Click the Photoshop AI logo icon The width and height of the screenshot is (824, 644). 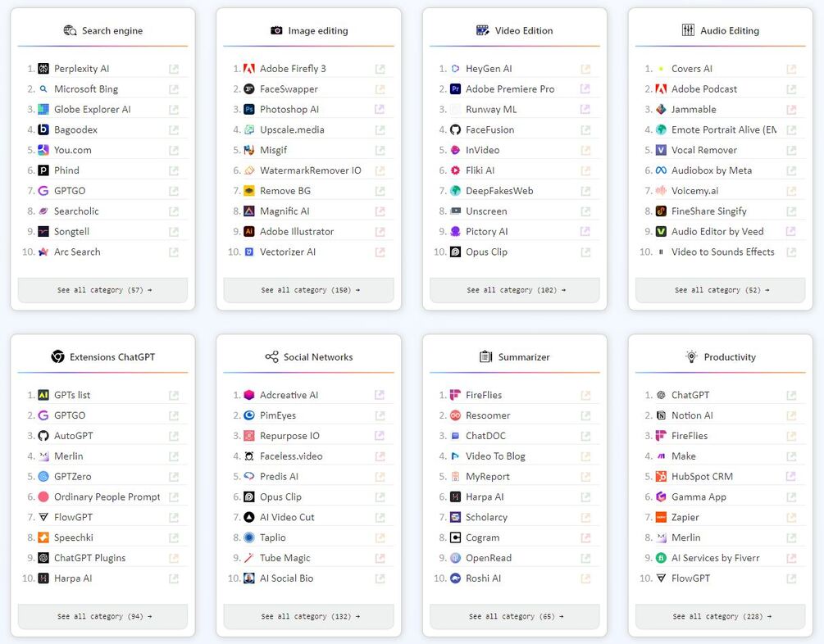(x=249, y=109)
